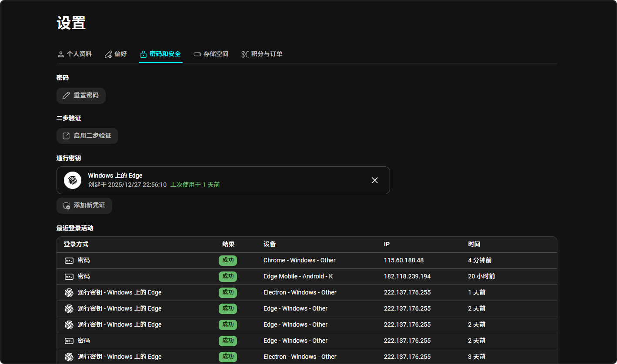Click the 重置密码 button
The width and height of the screenshot is (617, 364).
coord(81,96)
